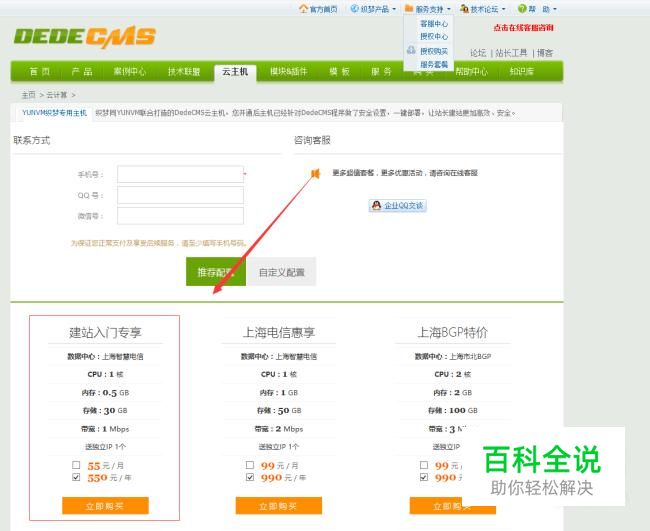Go to the 首页 nav item
This screenshot has width=650, height=531.
click(x=40, y=71)
